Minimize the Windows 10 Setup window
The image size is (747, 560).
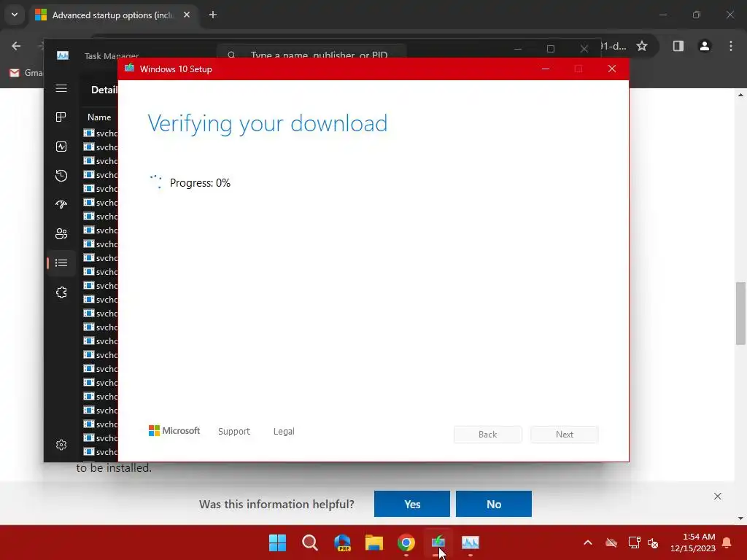click(546, 69)
